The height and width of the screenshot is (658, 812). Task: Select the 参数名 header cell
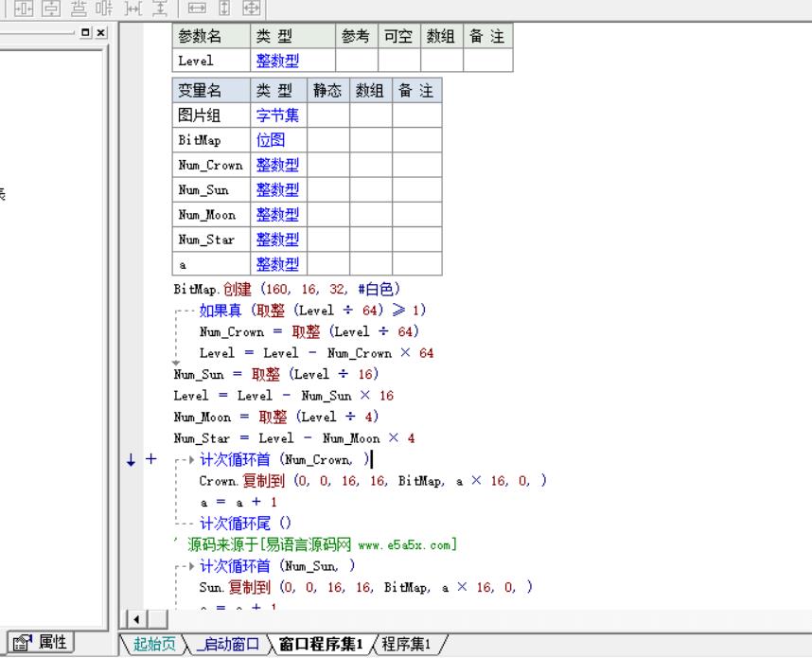pos(211,36)
